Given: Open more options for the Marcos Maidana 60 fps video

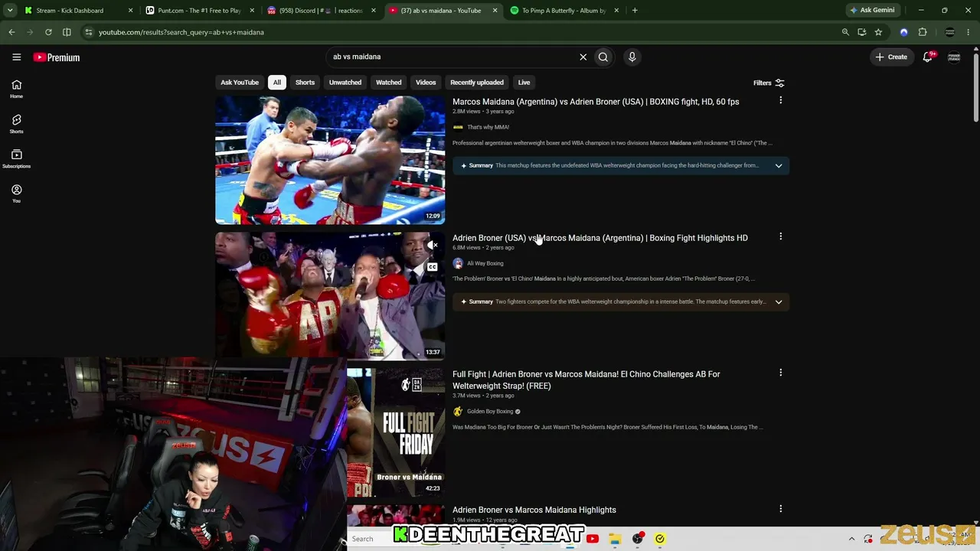Looking at the screenshot, I should (x=780, y=100).
